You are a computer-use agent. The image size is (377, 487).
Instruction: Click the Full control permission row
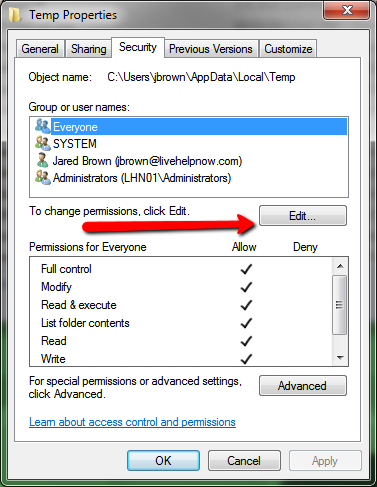(x=182, y=269)
